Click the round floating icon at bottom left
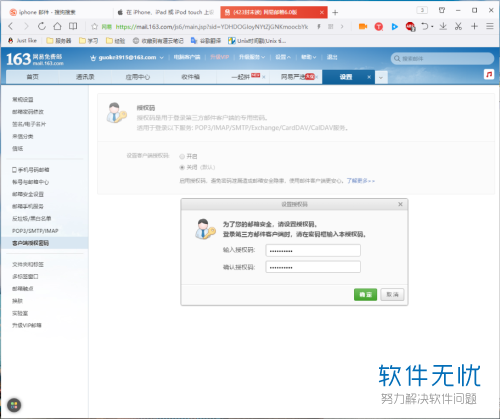The width and height of the screenshot is (500, 419). (14, 405)
